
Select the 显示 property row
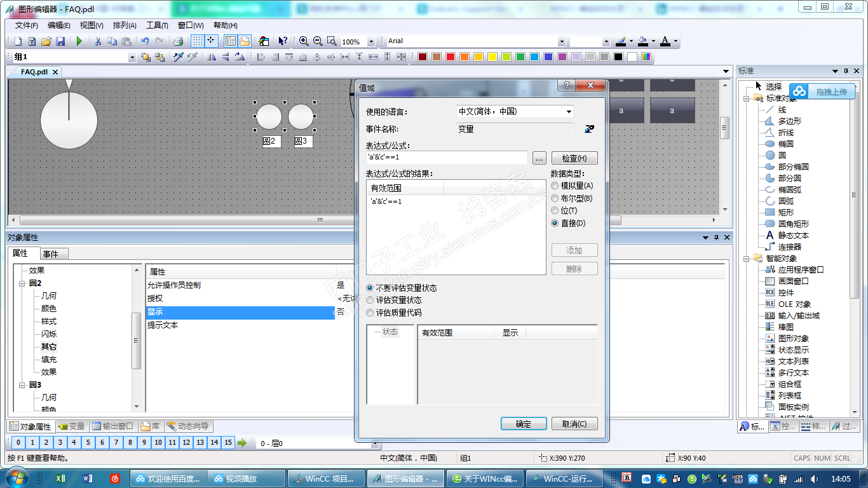click(x=241, y=312)
